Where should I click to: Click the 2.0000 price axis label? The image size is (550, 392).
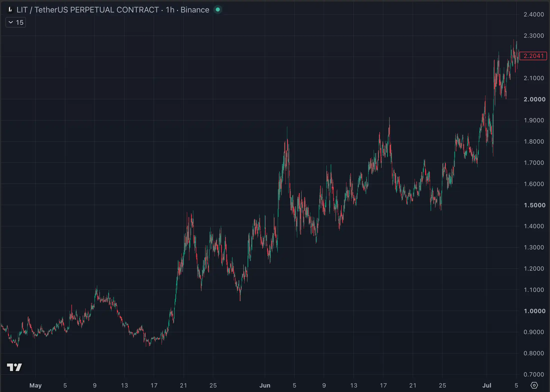(535, 99)
